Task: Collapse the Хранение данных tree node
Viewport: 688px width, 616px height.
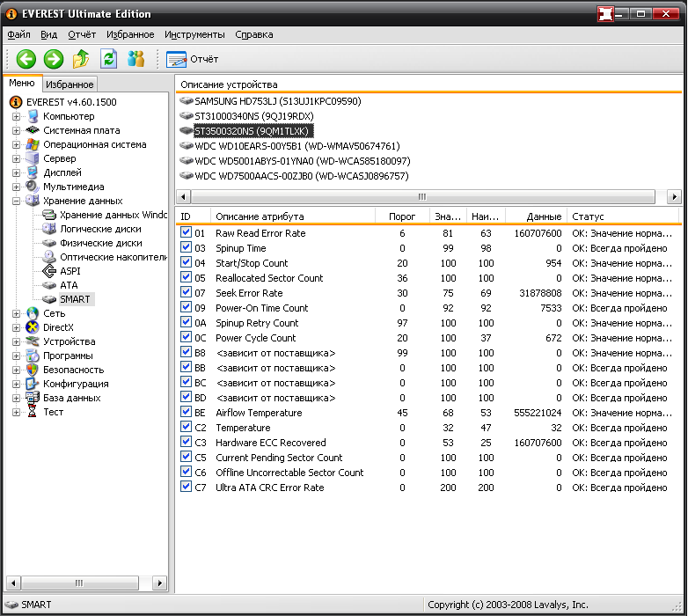Action: [x=17, y=201]
